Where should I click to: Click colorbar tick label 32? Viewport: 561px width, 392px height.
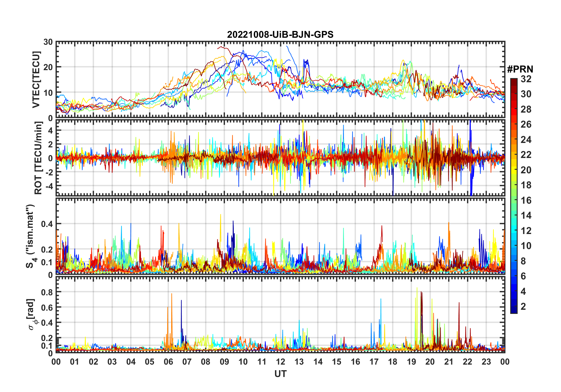pyautogui.click(x=526, y=79)
